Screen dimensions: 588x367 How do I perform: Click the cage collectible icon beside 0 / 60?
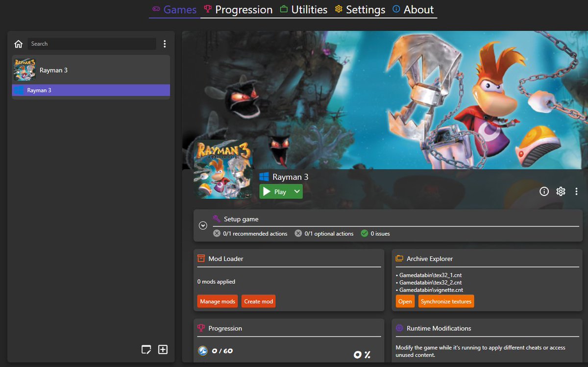click(203, 351)
